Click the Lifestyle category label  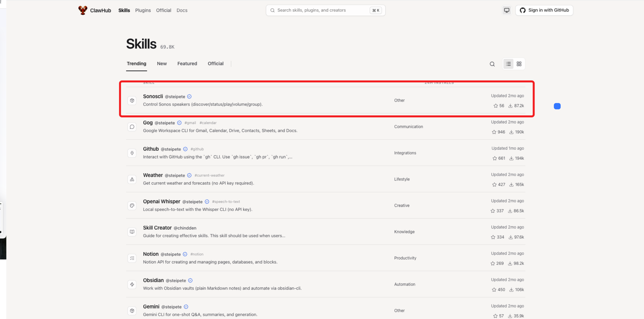point(402,179)
